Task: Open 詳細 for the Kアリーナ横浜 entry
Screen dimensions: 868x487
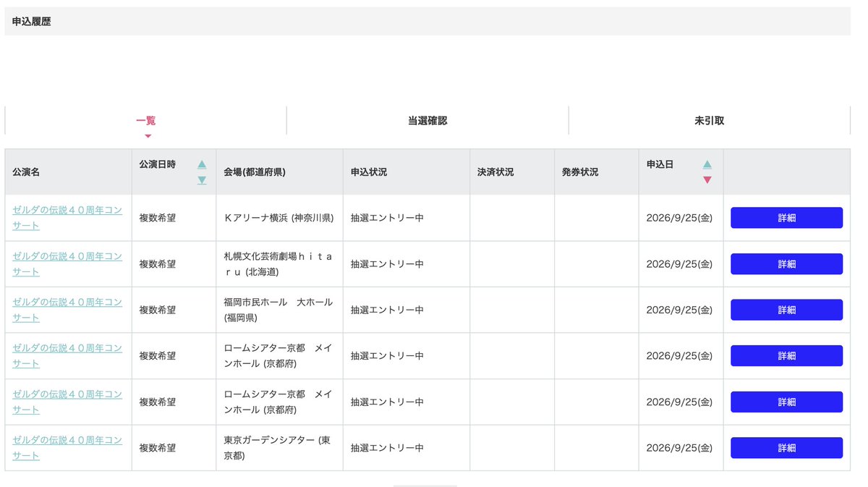Action: coord(786,218)
